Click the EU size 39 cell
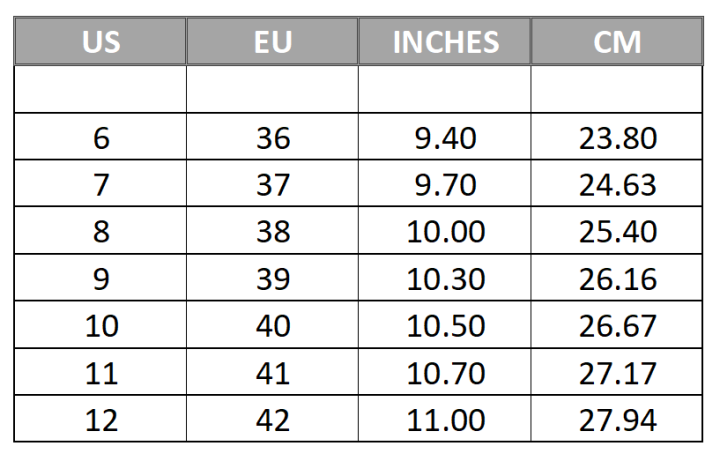This screenshot has height=461, width=720. (272, 278)
